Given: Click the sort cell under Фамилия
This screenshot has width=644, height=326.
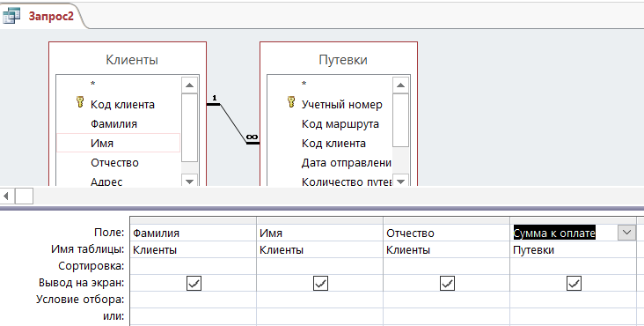Looking at the screenshot, I should (x=193, y=266).
